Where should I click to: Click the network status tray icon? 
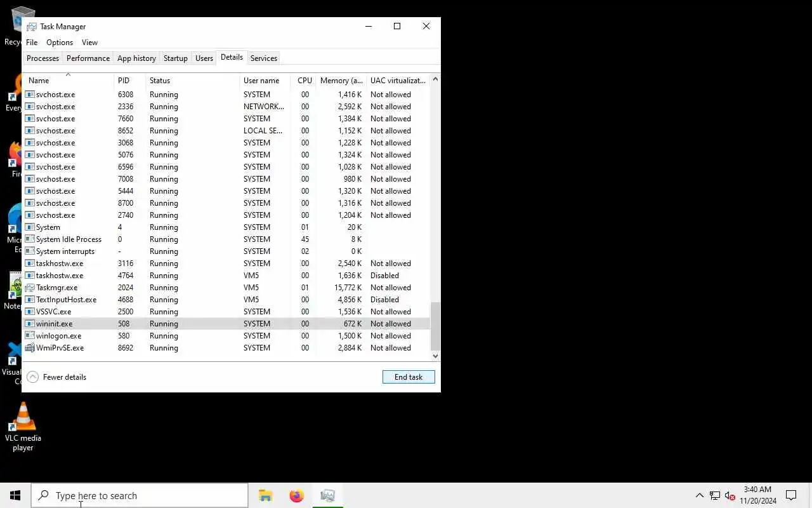click(715, 495)
